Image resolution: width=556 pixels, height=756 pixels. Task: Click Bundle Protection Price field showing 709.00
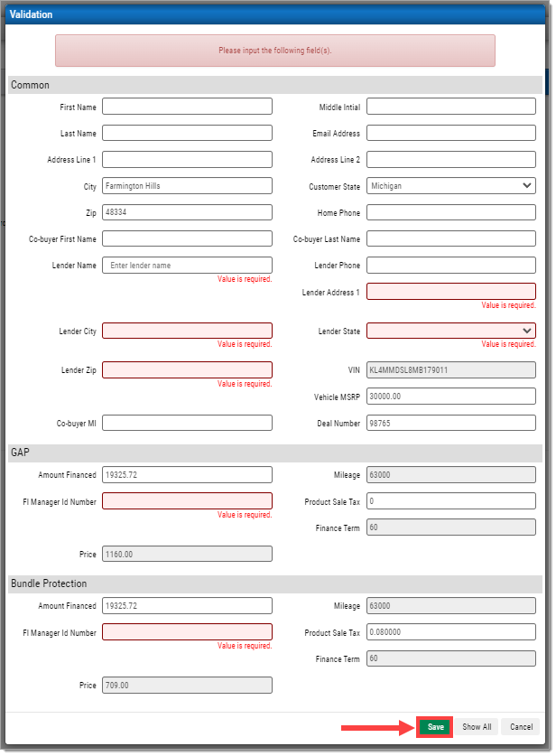click(187, 686)
